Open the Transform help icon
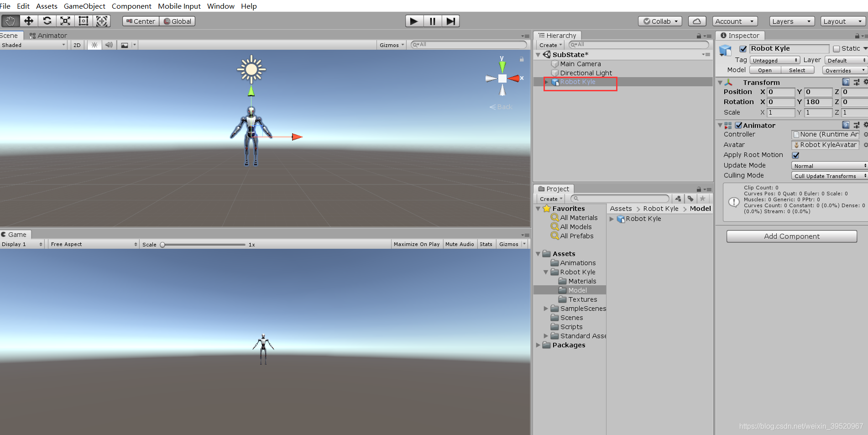The height and width of the screenshot is (435, 868). point(846,82)
